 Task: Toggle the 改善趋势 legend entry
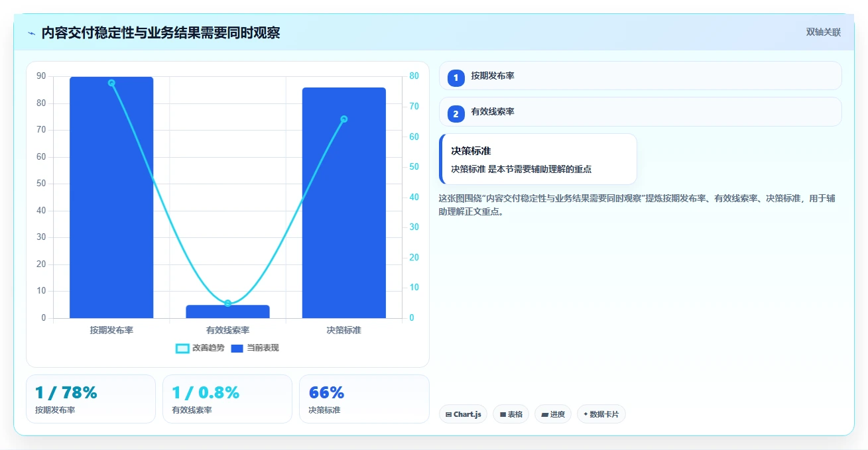tap(200, 348)
